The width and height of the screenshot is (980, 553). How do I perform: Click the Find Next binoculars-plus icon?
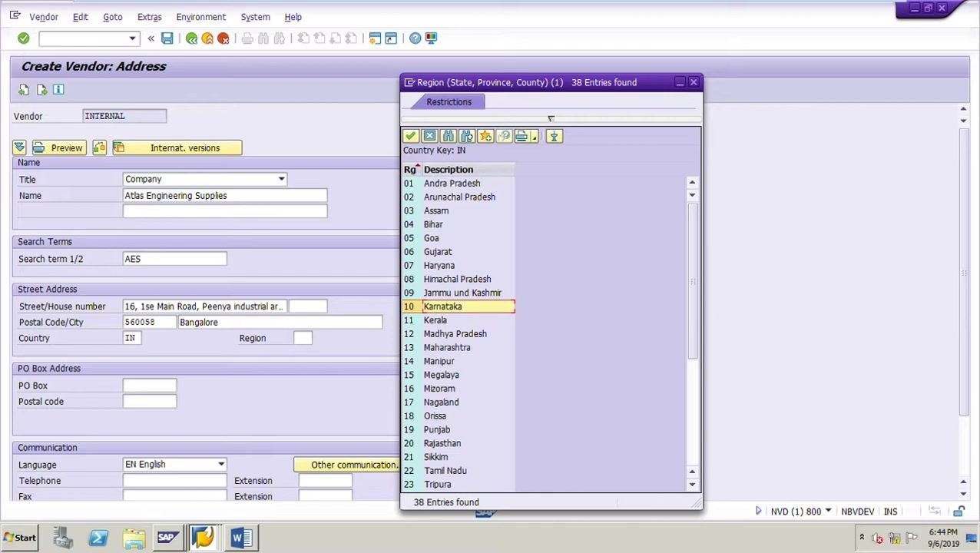point(467,136)
